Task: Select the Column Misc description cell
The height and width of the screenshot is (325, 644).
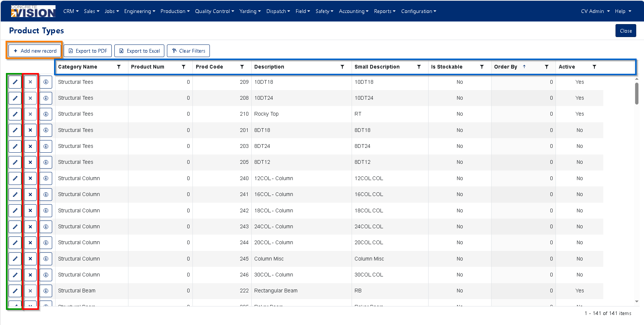Action: [x=302, y=259]
